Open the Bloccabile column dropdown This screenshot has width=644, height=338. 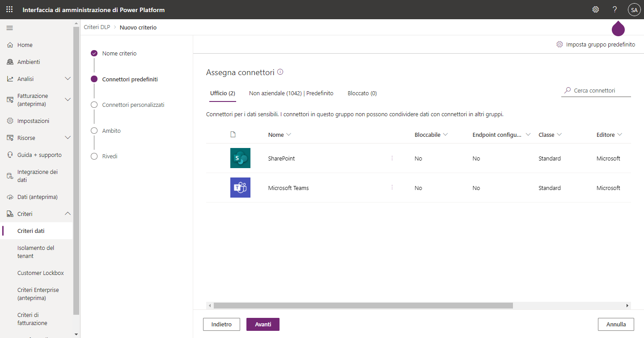[x=445, y=135]
